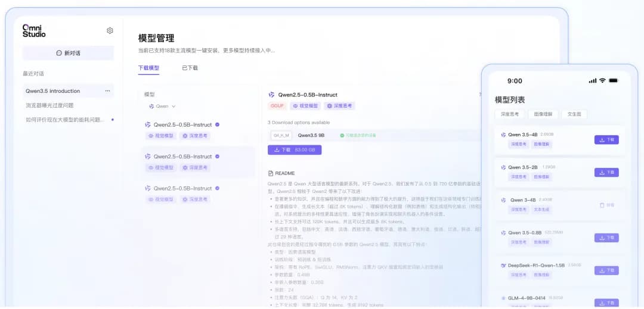This screenshot has width=644, height=309.
Task: Download Qwen 3.5-4B on the phone list
Action: [x=606, y=140]
